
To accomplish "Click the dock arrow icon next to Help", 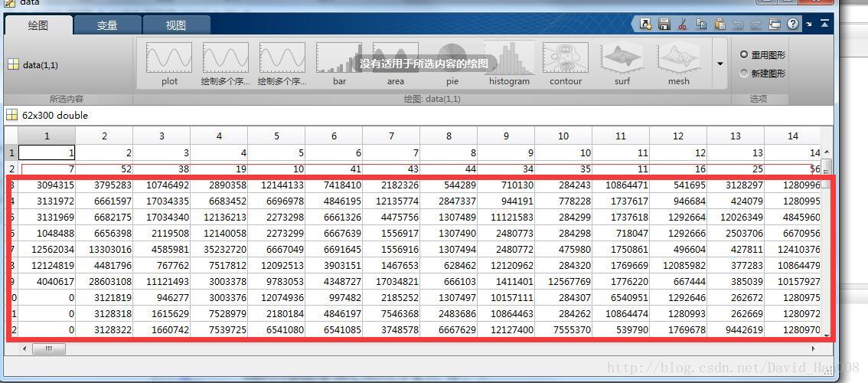I will 809,24.
